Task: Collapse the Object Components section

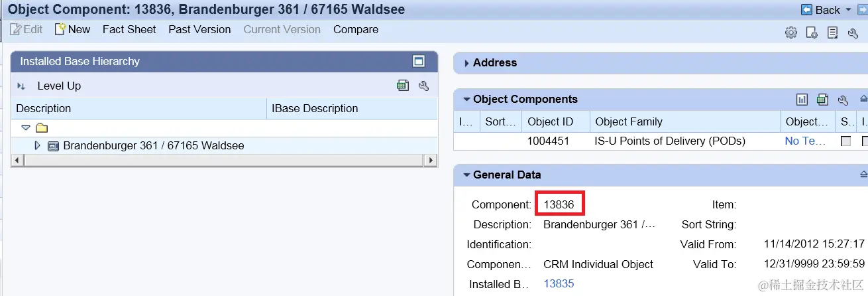Action: click(x=466, y=100)
